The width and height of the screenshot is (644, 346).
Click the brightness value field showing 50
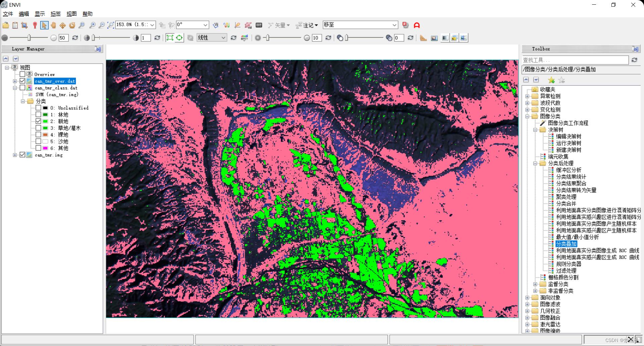pyautogui.click(x=63, y=38)
